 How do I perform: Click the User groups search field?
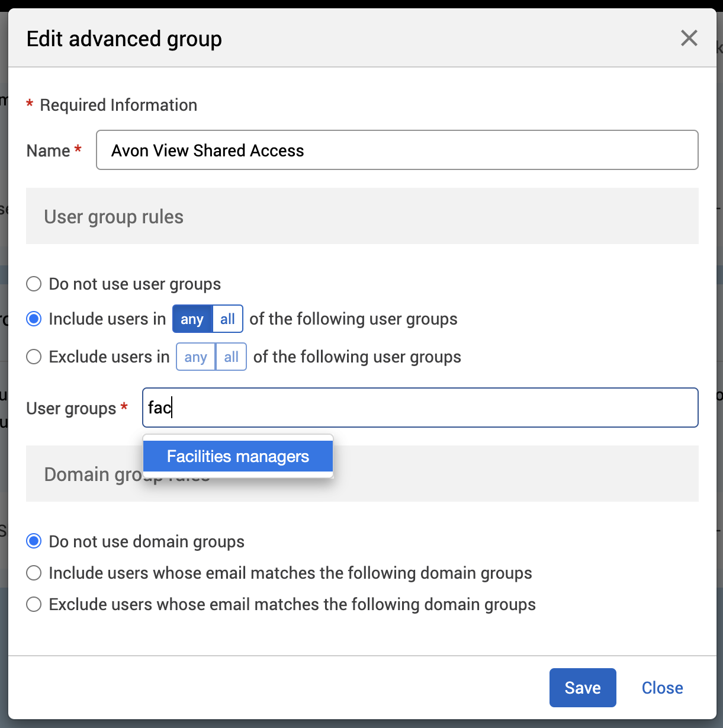pos(420,408)
